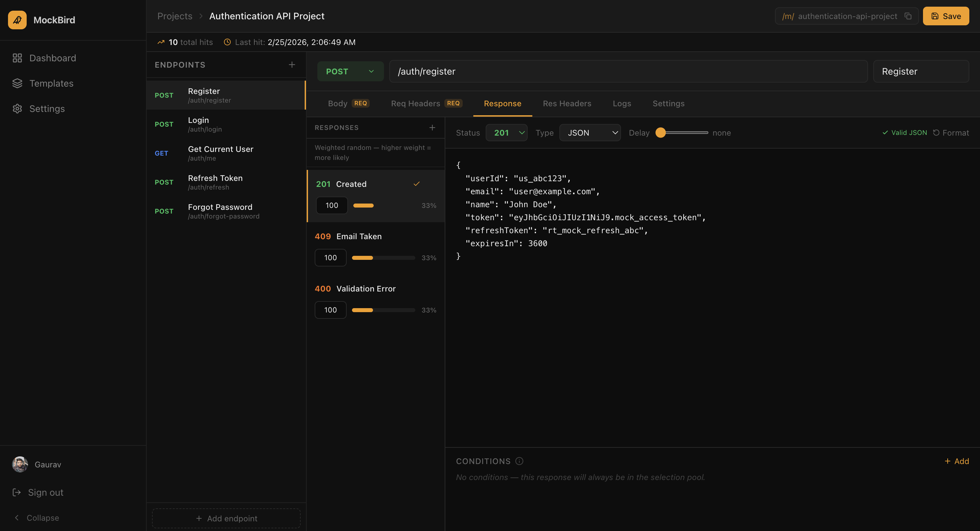Select the Register endpoint in the list

[226, 95]
